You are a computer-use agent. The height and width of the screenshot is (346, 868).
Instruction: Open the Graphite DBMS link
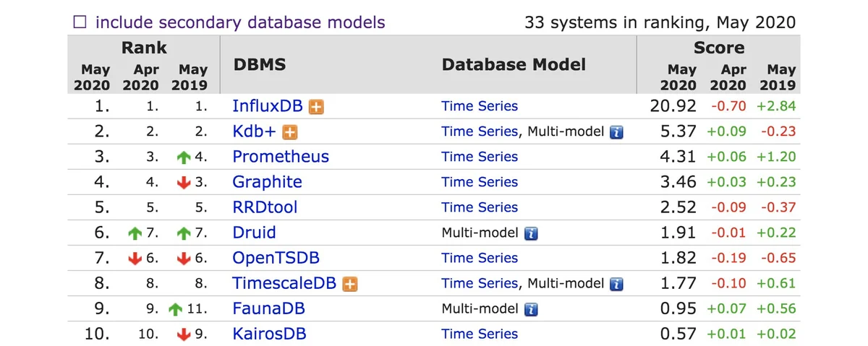(267, 182)
